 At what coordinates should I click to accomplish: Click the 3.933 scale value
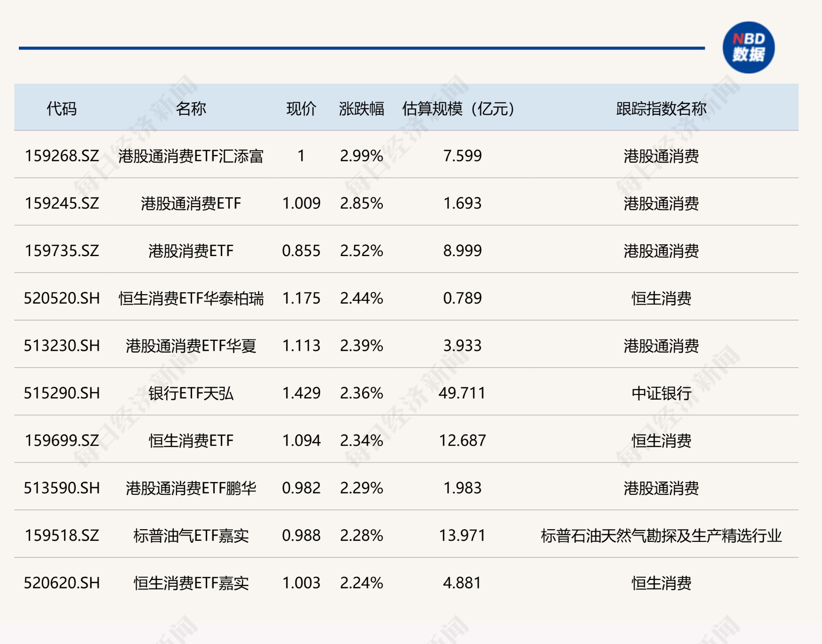coord(462,346)
